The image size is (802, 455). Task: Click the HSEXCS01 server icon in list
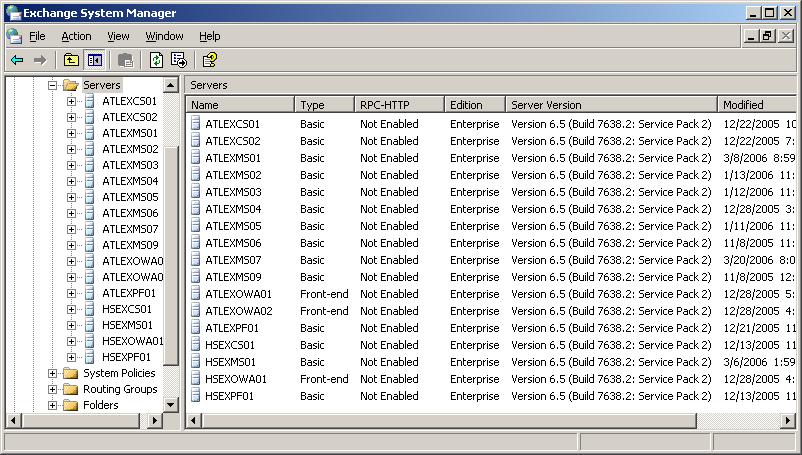[x=195, y=345]
